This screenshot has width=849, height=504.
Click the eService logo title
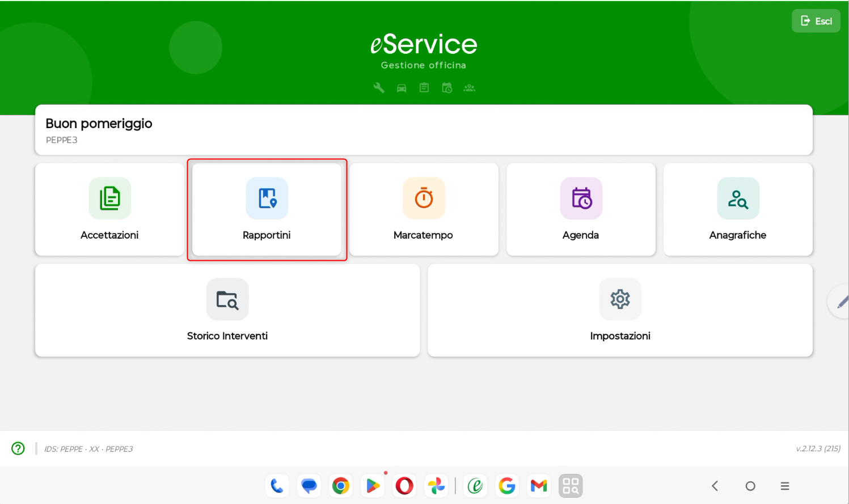(424, 44)
